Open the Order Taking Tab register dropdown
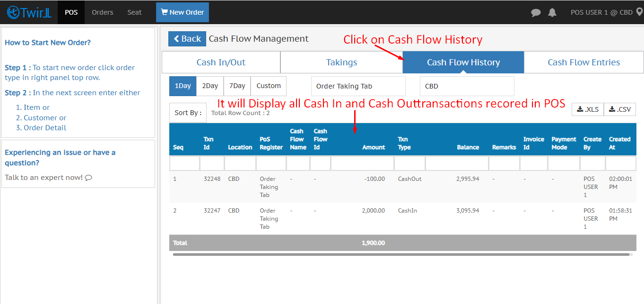Viewport: 644px width, 304px height. point(358,86)
